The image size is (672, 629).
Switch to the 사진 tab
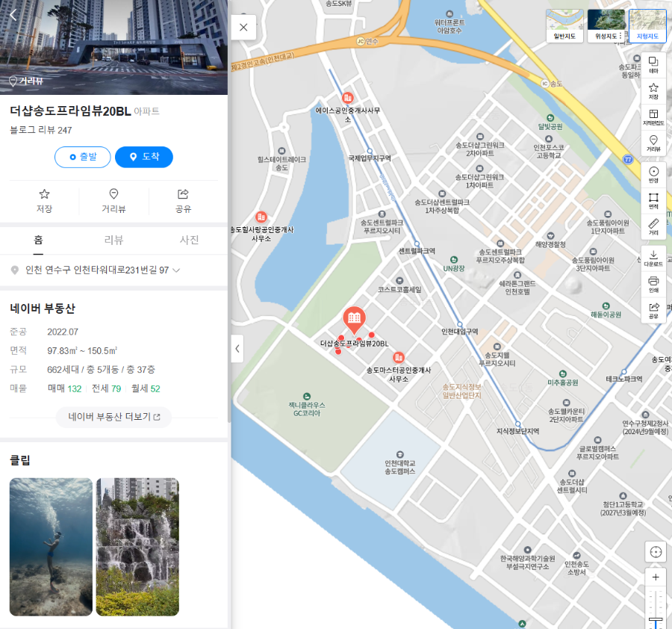pyautogui.click(x=189, y=240)
